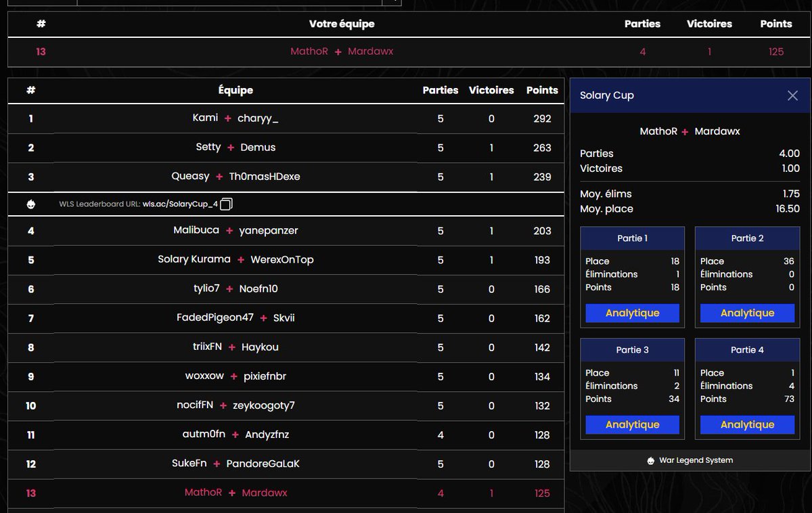This screenshot has height=513, width=812.
Task: Open Analytique for Partie 4
Action: pos(747,424)
